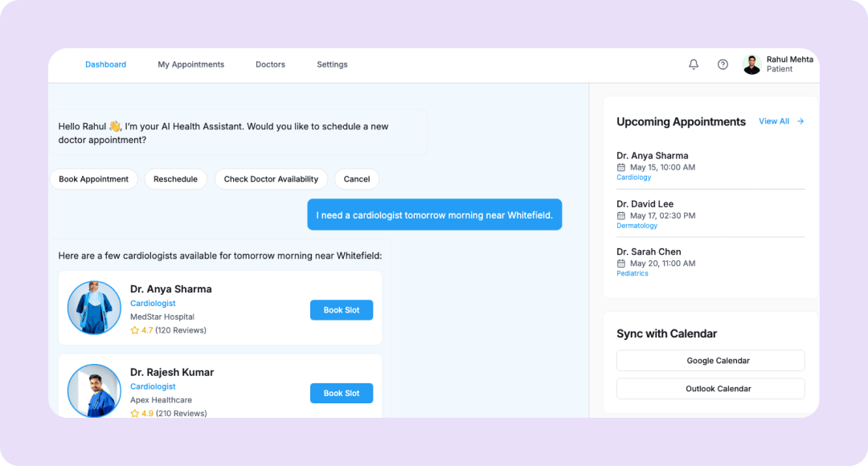Select Check Doctor Availability option
The image size is (868, 466).
(x=271, y=179)
